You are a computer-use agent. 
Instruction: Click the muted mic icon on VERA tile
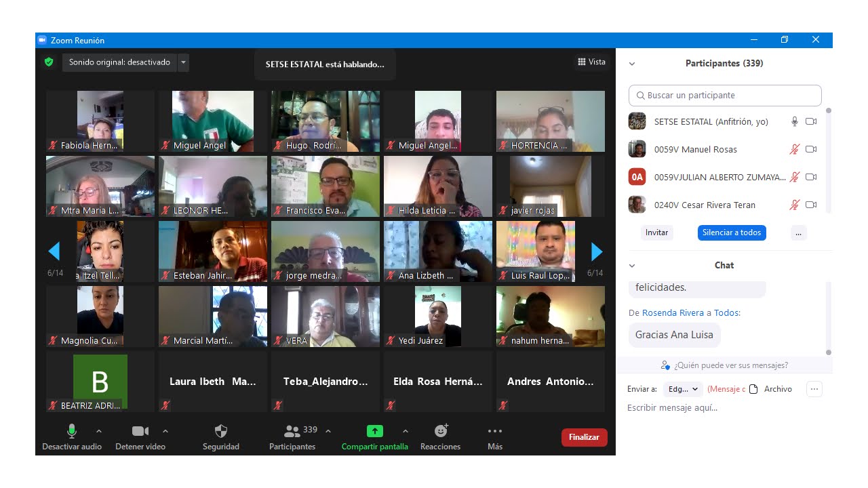coord(278,340)
